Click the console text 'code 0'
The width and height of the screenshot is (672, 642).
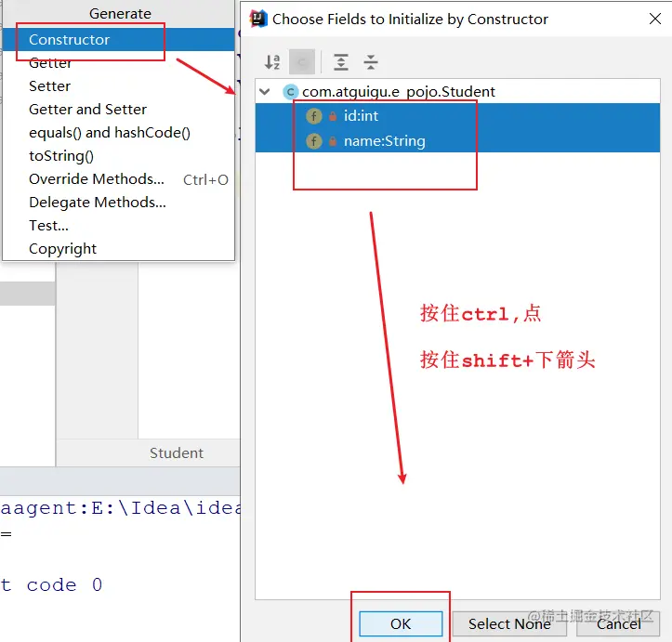coord(64,584)
